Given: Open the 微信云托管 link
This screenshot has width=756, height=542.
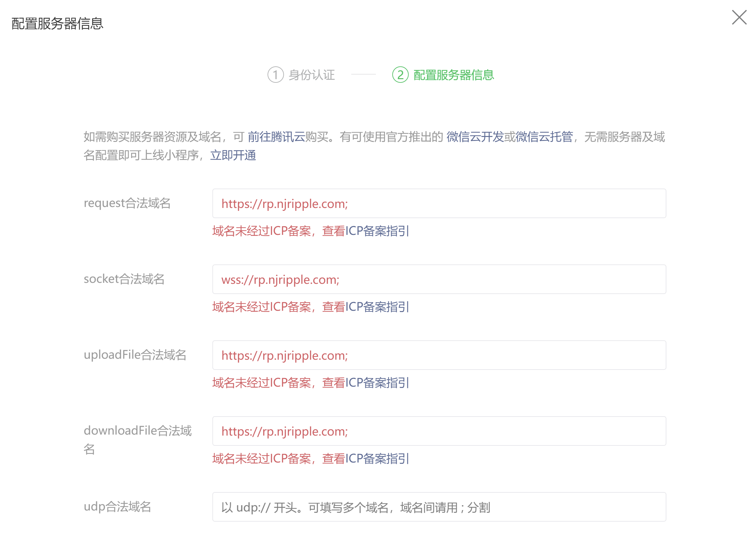Looking at the screenshot, I should (544, 137).
